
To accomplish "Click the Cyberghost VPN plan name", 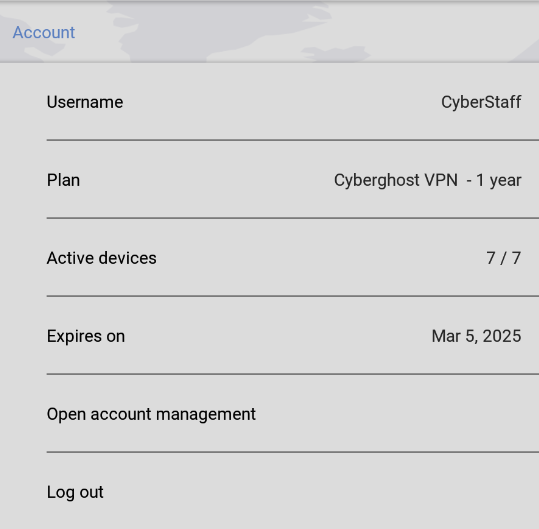I will [x=396, y=180].
